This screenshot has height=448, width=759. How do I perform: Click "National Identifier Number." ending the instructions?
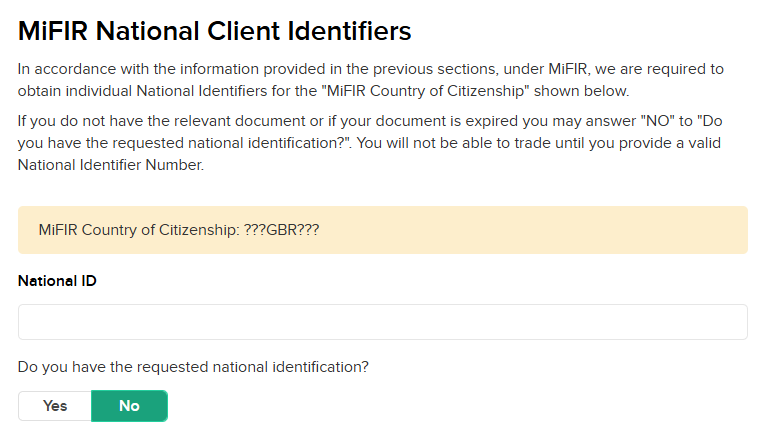[x=111, y=165]
